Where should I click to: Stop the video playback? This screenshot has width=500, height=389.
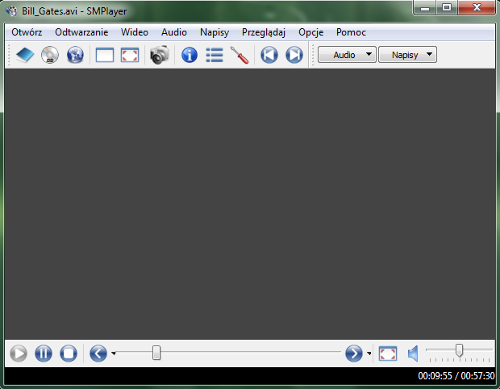pyautogui.click(x=68, y=353)
